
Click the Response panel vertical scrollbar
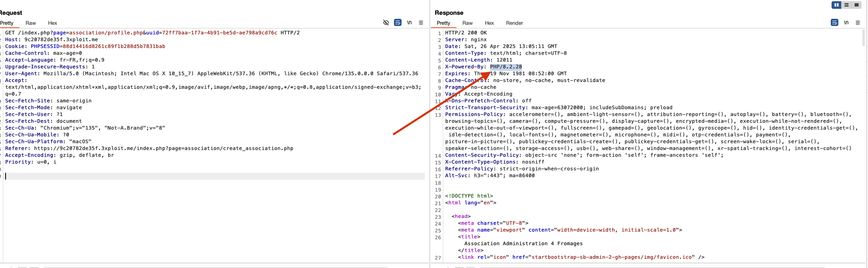[x=863, y=38]
